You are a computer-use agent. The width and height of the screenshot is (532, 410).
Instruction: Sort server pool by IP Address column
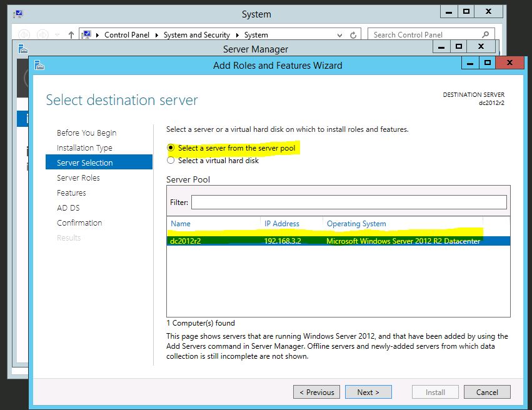281,224
